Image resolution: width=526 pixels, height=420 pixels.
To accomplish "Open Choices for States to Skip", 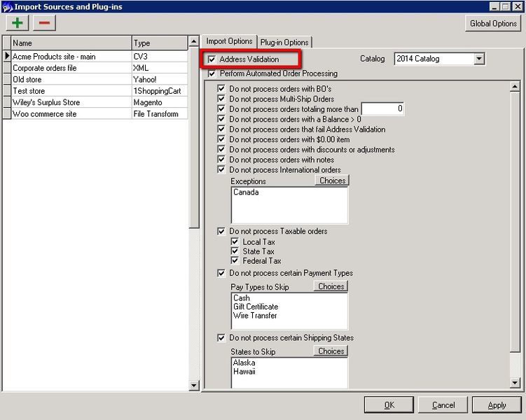I will click(331, 351).
